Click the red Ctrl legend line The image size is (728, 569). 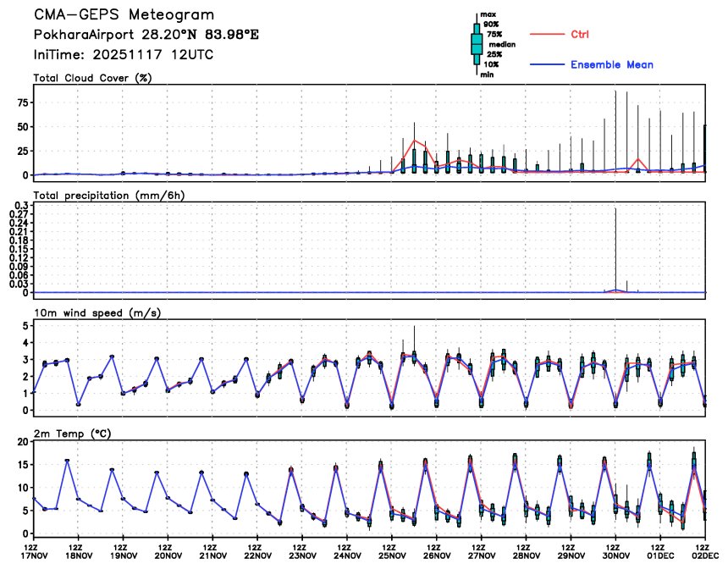pos(547,35)
